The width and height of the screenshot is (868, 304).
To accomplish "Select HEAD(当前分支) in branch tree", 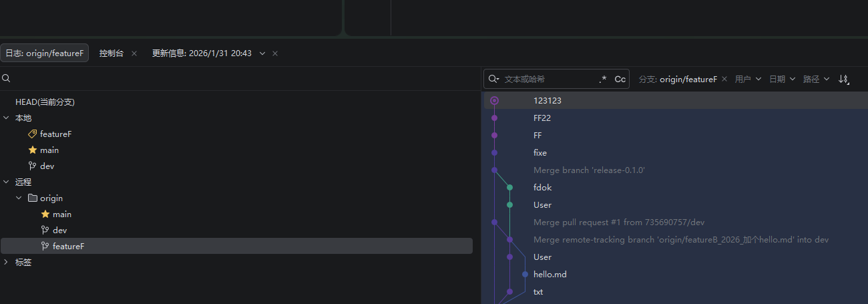I will tap(45, 102).
